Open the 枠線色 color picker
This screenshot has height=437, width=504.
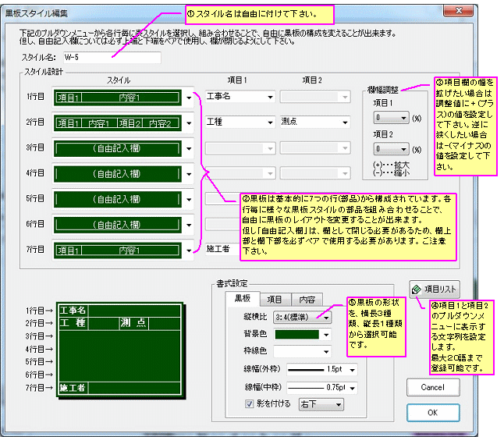point(302,351)
